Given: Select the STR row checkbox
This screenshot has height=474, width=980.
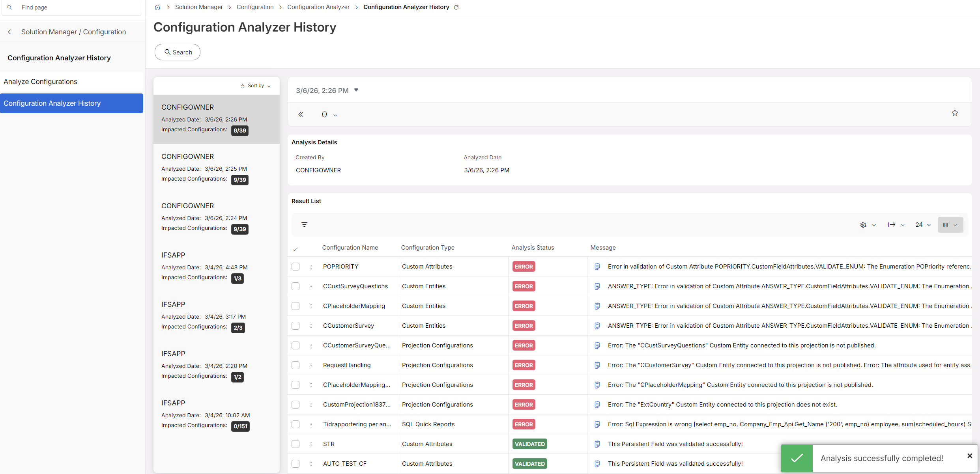Looking at the screenshot, I should pyautogui.click(x=295, y=444).
